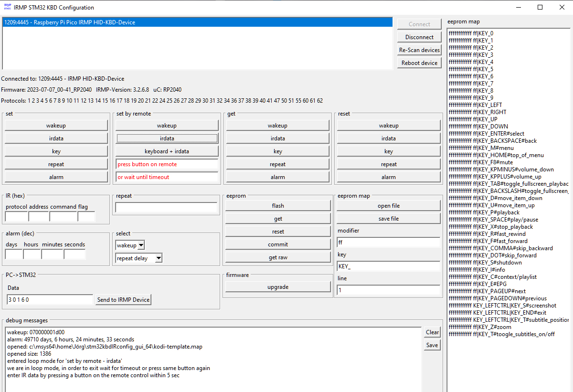Focus the alarm seconds field

[x=74, y=254]
